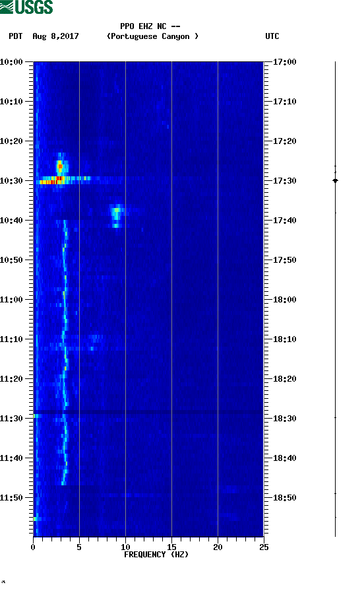Screen dimensions: 364x589
Task: Click the 18:40 UTC time label
Action: coord(284,458)
